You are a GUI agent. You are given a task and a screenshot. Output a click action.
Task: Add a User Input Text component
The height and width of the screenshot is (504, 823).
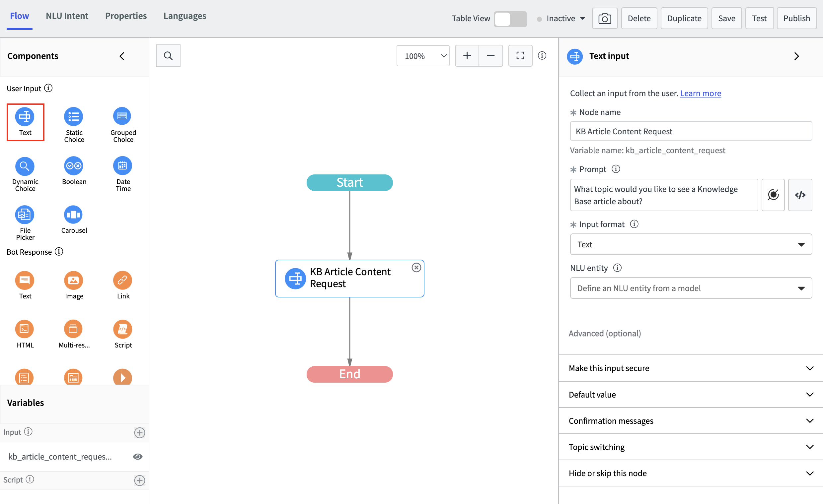[x=25, y=122]
